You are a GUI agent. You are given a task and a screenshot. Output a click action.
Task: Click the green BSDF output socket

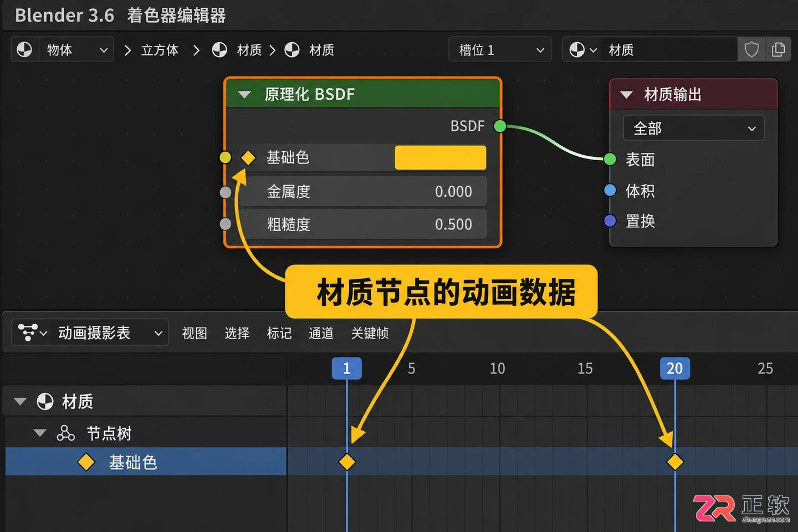pyautogui.click(x=500, y=126)
